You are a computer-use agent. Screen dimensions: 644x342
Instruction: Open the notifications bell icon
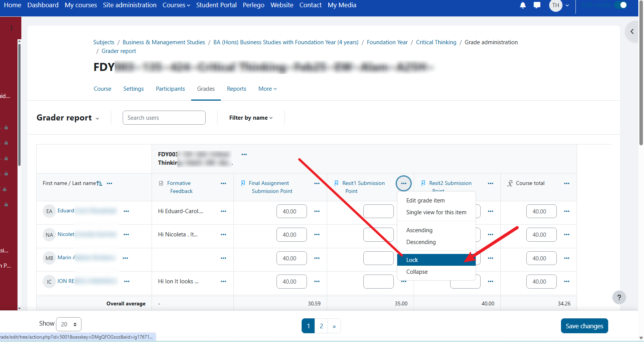(523, 5)
